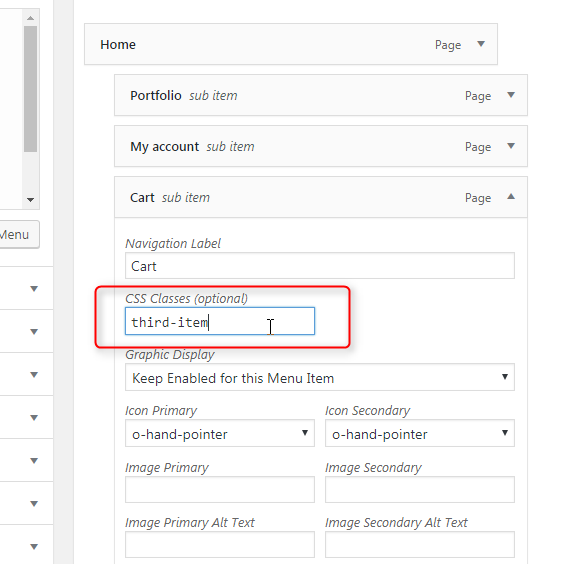Image resolution: width=582 pixels, height=564 pixels.
Task: Expand the first left sidebar accordion section
Action: (34, 288)
